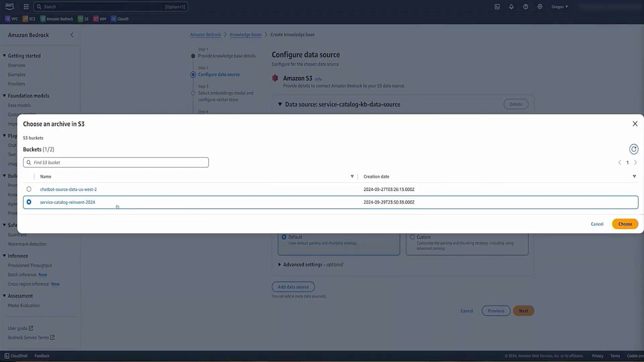Open the Oregon region dropdown

pyautogui.click(x=559, y=7)
